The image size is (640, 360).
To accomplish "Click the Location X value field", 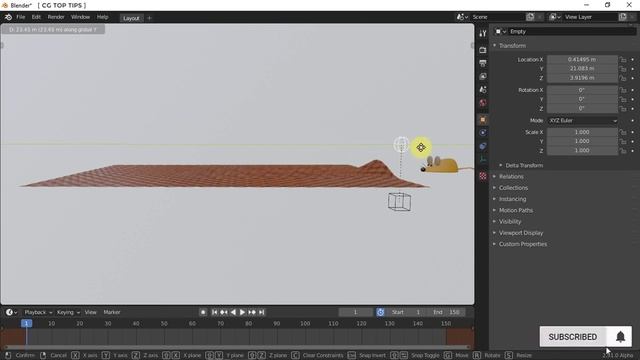I will [582, 60].
